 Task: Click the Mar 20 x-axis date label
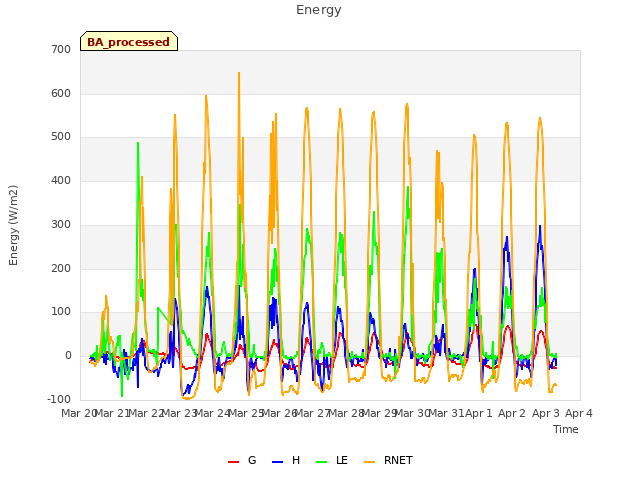click(x=78, y=413)
